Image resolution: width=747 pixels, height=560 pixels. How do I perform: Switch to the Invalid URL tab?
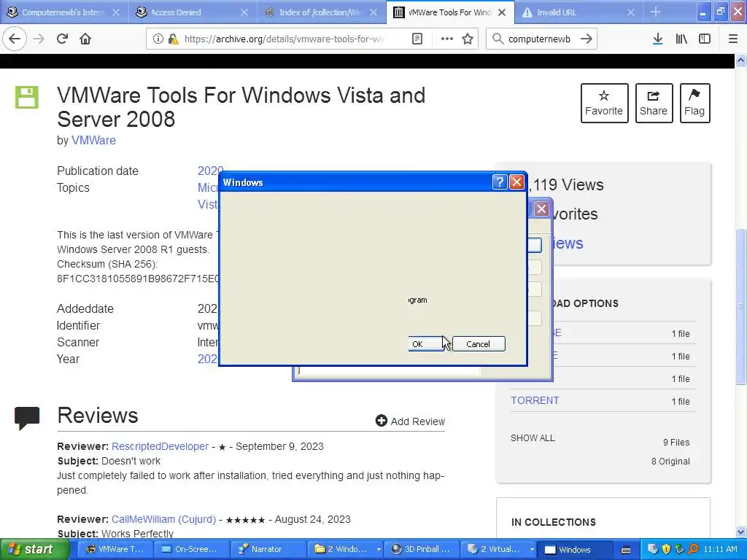(x=578, y=12)
